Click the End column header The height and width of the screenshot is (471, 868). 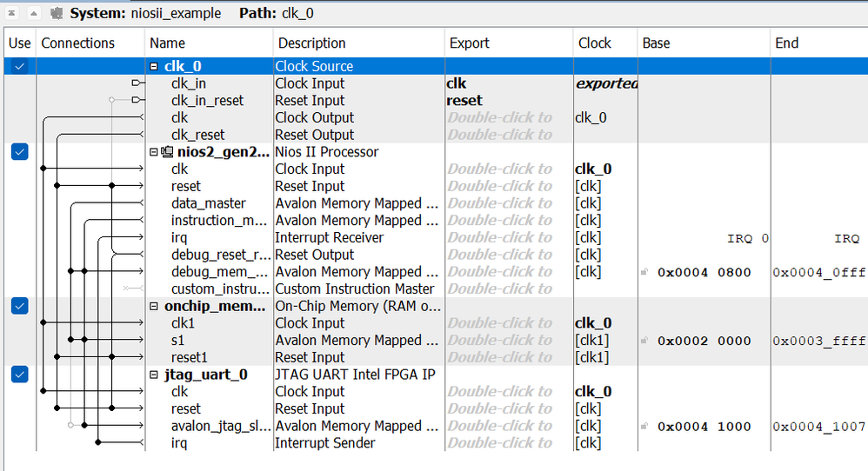819,43
